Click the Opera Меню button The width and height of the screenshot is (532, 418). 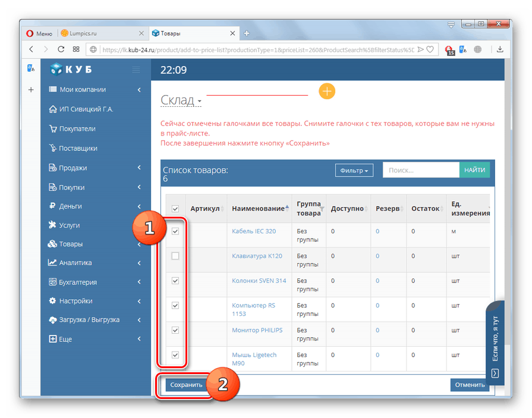point(39,33)
